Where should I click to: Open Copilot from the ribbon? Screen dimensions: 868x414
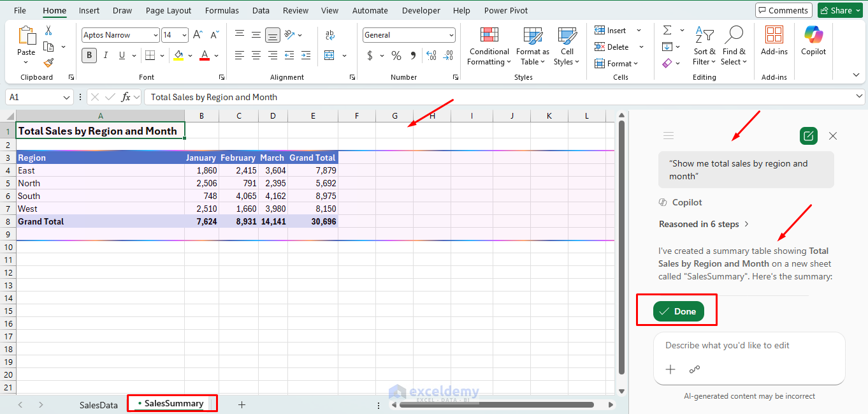[x=813, y=40]
